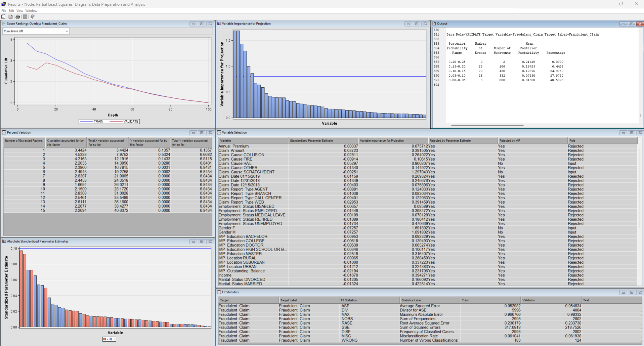Open the View menu
This screenshot has width=644, height=346.
(x=20, y=11)
